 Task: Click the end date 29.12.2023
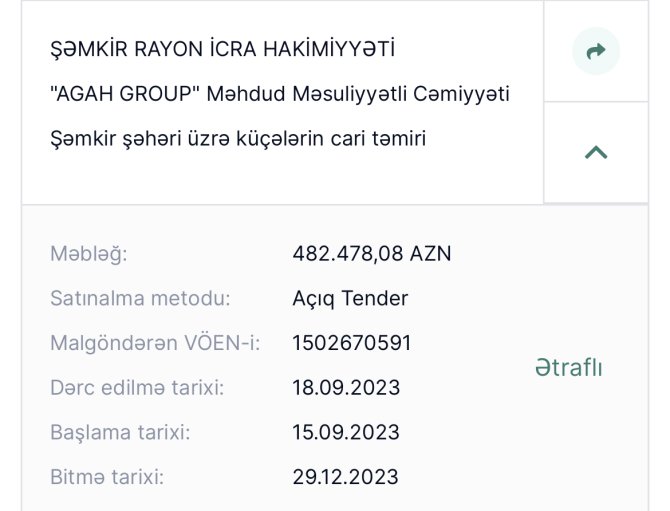[x=345, y=477]
